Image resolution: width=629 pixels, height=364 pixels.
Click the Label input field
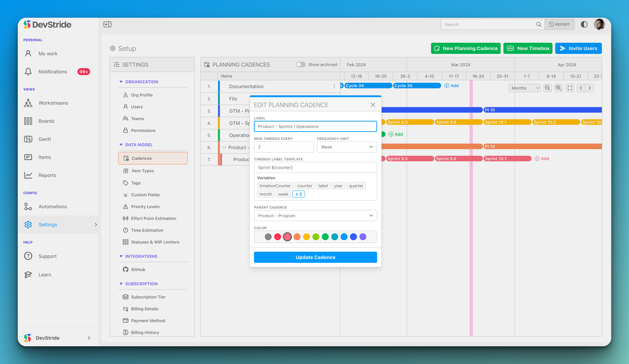point(315,126)
